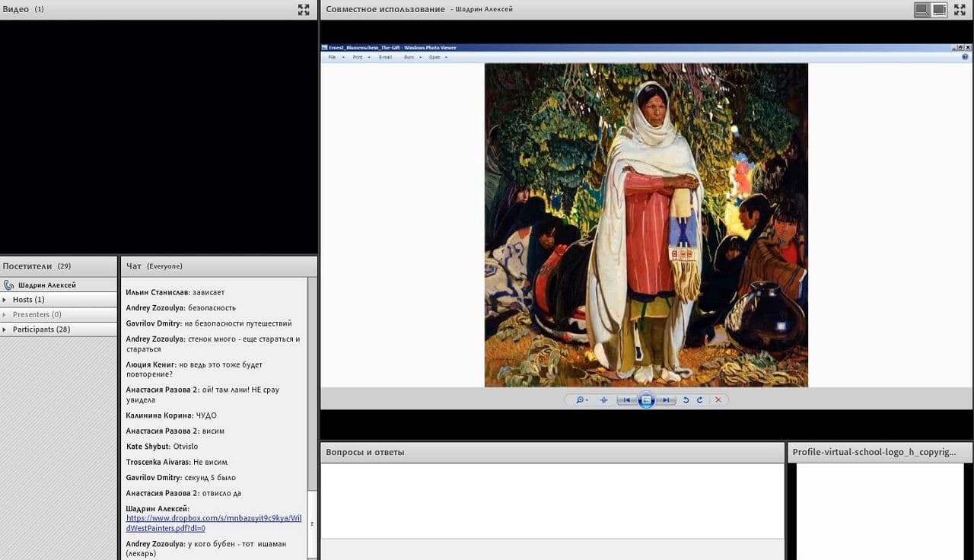Select the chat message 'ЧУДО' from Калинина Корина

[171, 415]
